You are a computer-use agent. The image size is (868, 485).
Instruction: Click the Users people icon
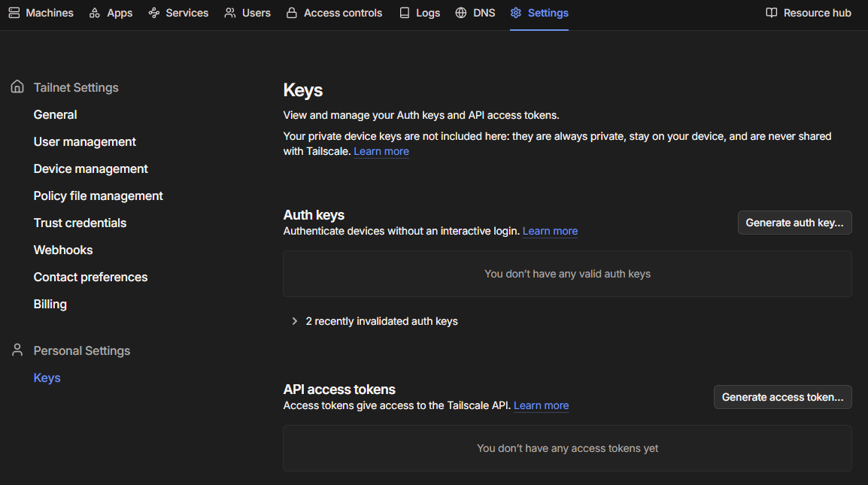point(229,13)
